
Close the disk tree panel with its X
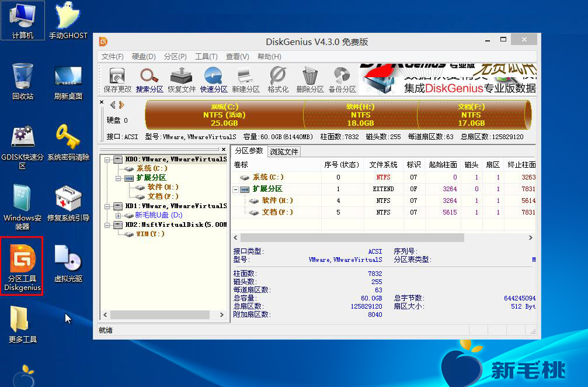tap(224, 149)
